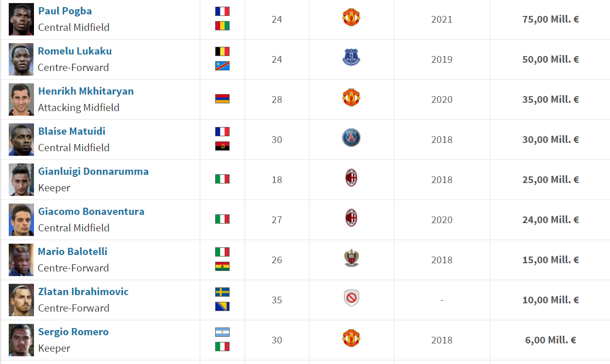Open Paul Pogba's player profile link
This screenshot has height=364, width=610.
click(x=65, y=11)
